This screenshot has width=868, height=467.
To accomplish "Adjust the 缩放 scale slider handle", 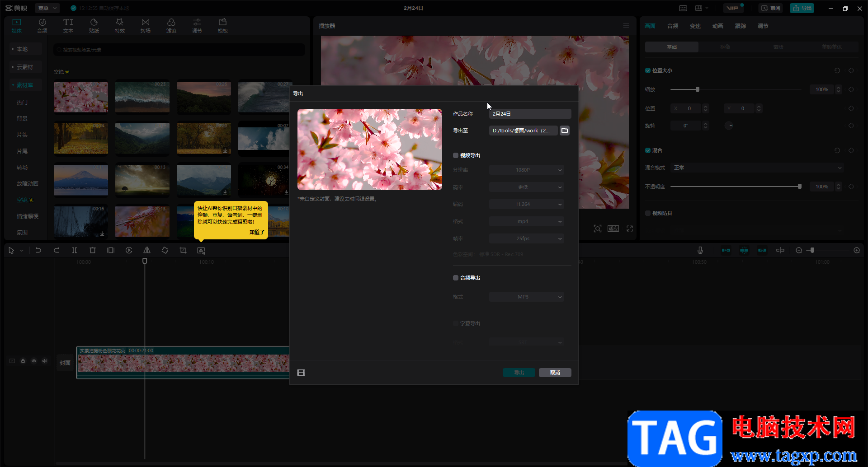I will click(698, 89).
